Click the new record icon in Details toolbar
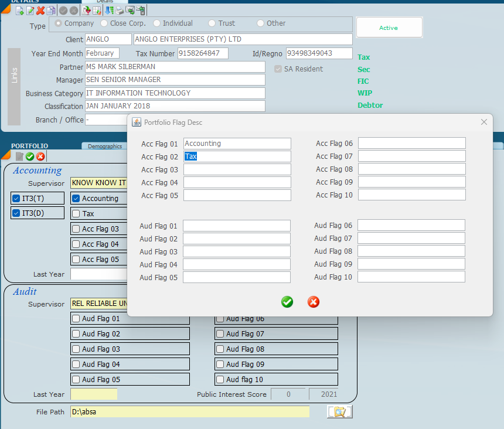The height and width of the screenshot is (429, 504). coord(19,11)
